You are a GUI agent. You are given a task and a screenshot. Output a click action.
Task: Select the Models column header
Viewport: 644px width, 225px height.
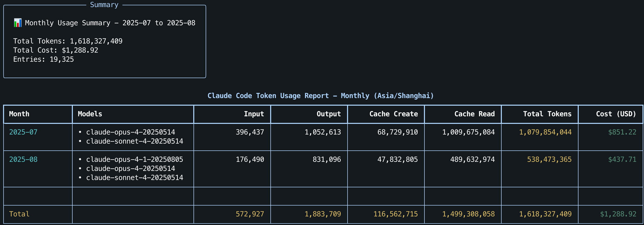(90, 114)
